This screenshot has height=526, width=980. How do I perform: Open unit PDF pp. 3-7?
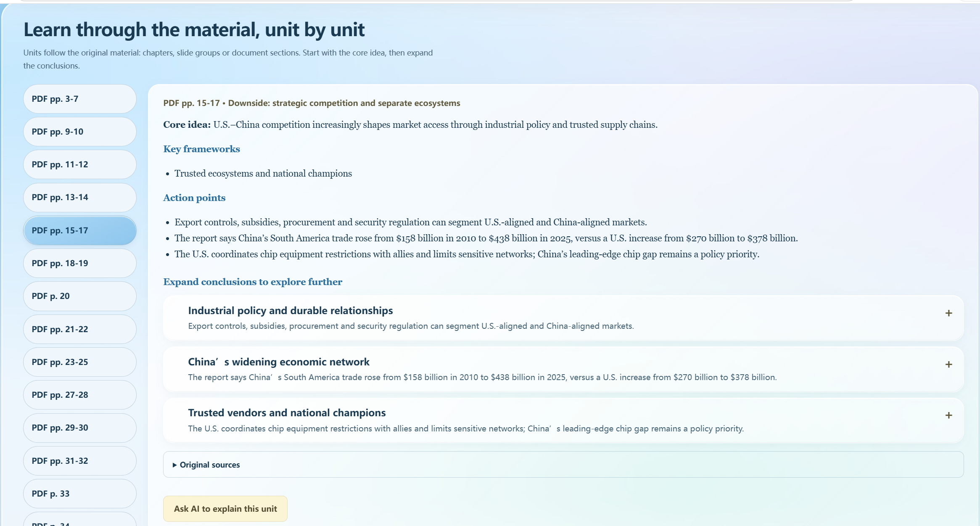click(x=79, y=99)
